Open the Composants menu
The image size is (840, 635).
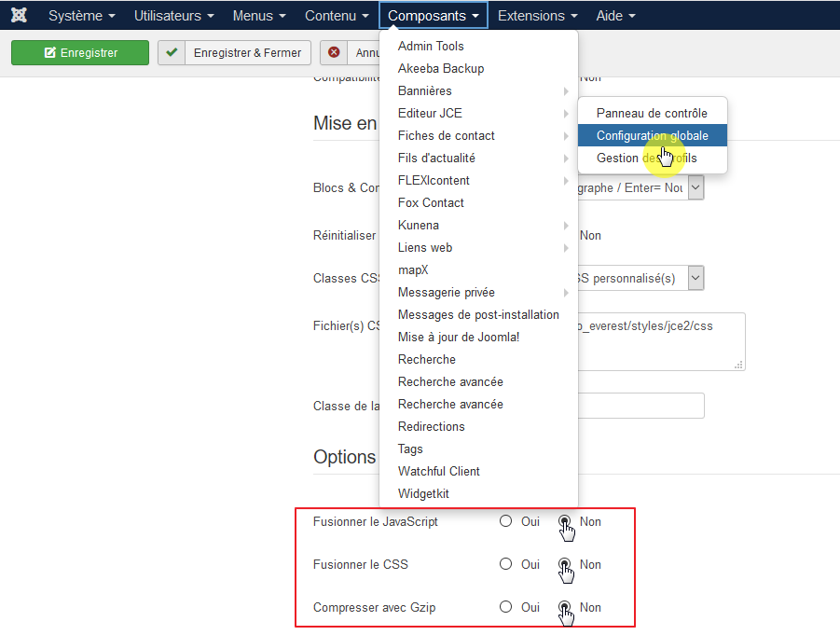click(434, 16)
